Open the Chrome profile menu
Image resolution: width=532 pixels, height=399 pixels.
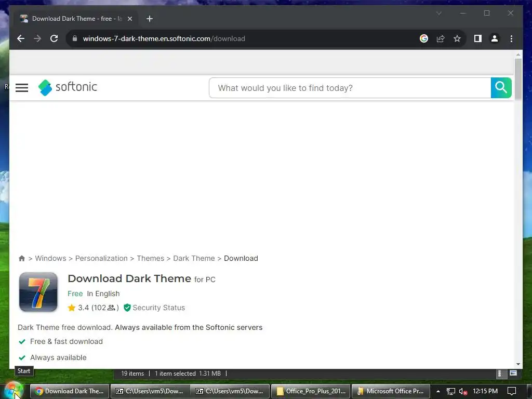point(495,38)
